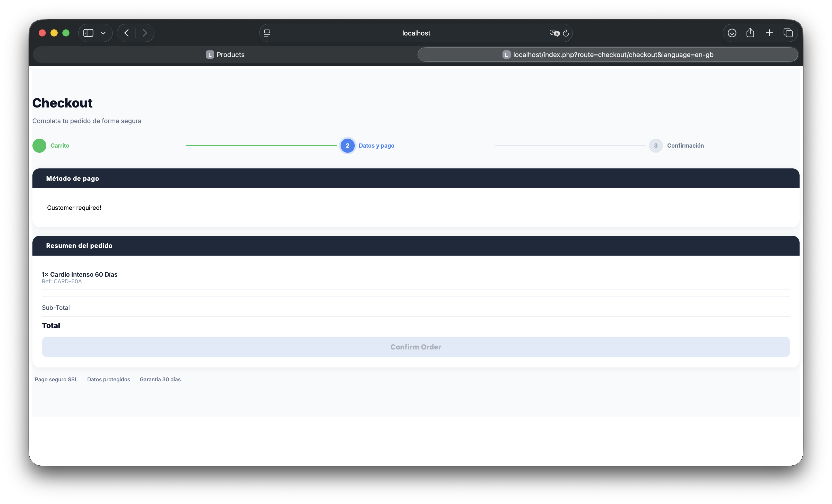
Task: Click the localhost address bar
Action: point(416,33)
